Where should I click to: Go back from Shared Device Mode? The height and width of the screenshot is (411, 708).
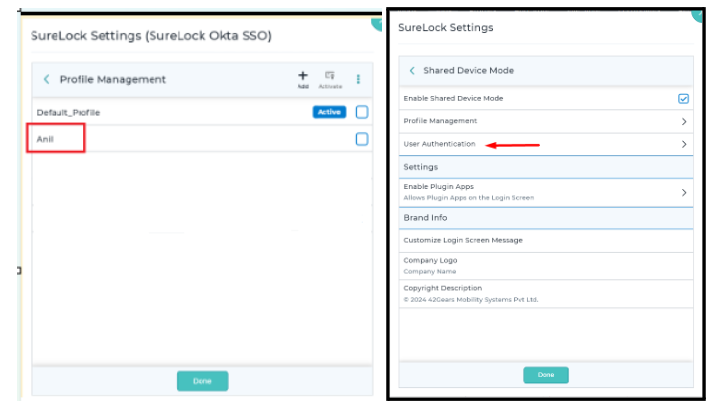[412, 70]
